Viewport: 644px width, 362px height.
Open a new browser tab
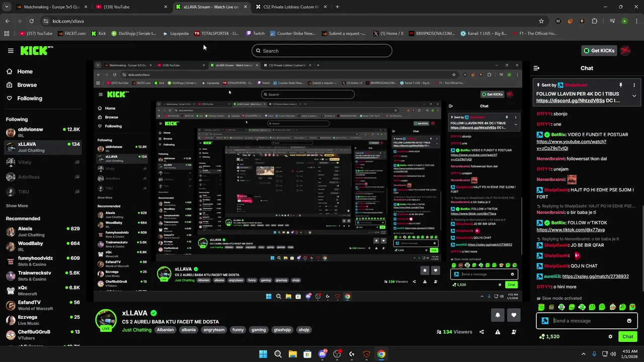point(337,7)
